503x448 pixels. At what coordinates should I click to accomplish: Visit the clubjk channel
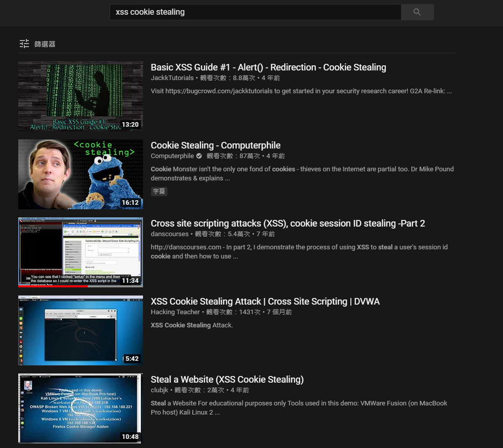coord(159,390)
